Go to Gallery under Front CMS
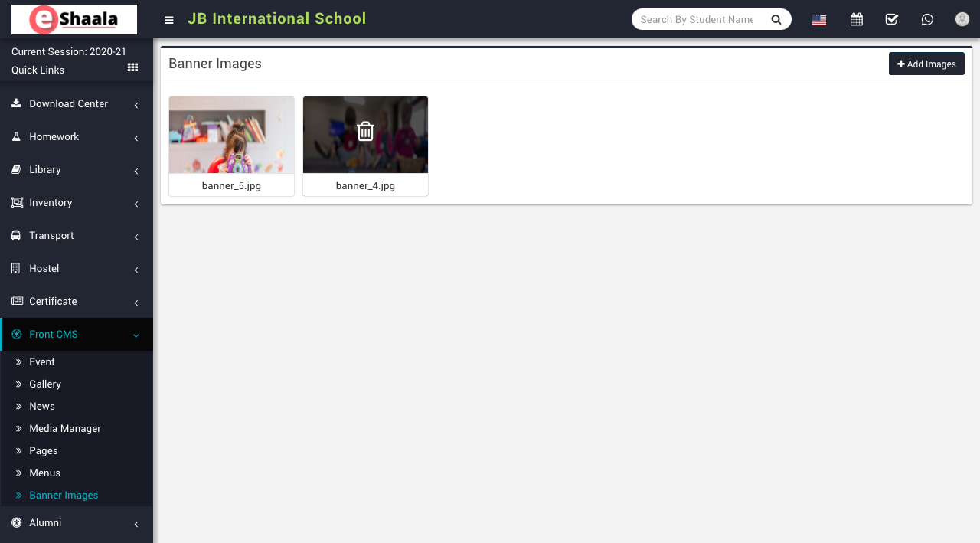 45,384
